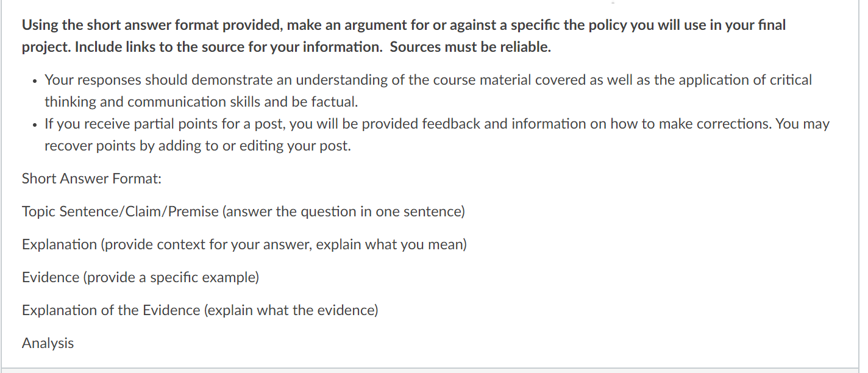Click the sentence 'Sources must be reliable.'
The height and width of the screenshot is (373, 868).
(x=470, y=48)
